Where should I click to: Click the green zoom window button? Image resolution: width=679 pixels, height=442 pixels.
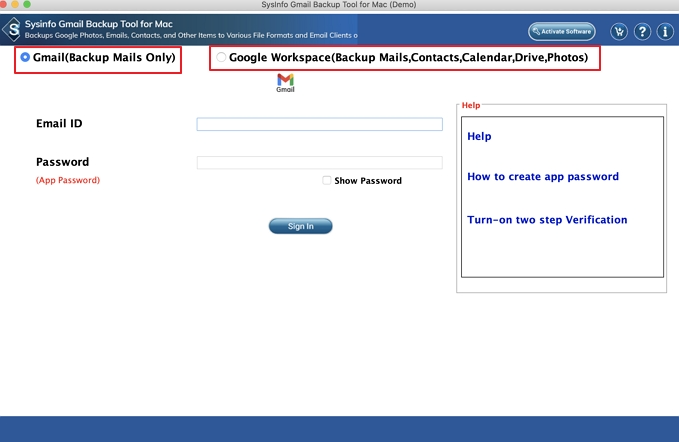[27, 4]
